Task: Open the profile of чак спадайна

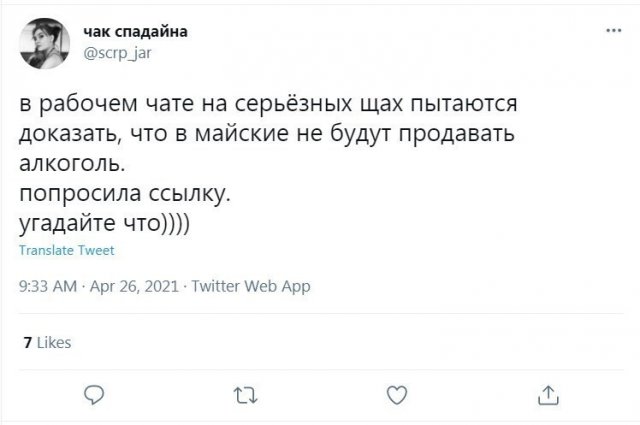Action: (x=133, y=31)
